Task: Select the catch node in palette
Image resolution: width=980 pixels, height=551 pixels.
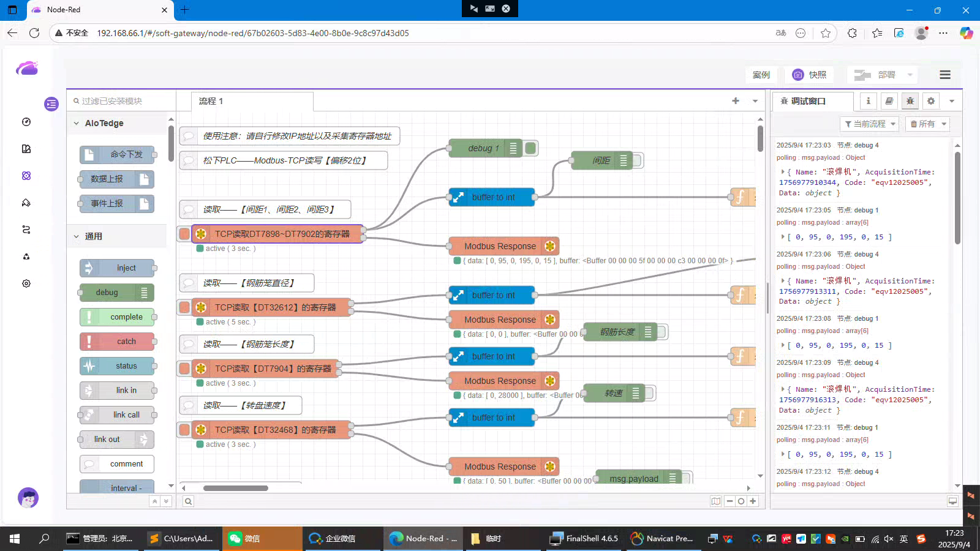Action: pyautogui.click(x=117, y=342)
